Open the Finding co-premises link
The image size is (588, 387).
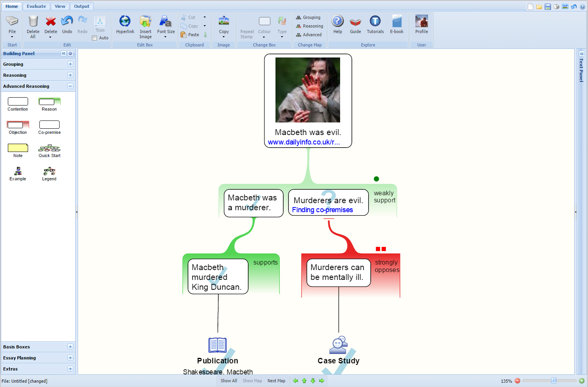(322, 210)
